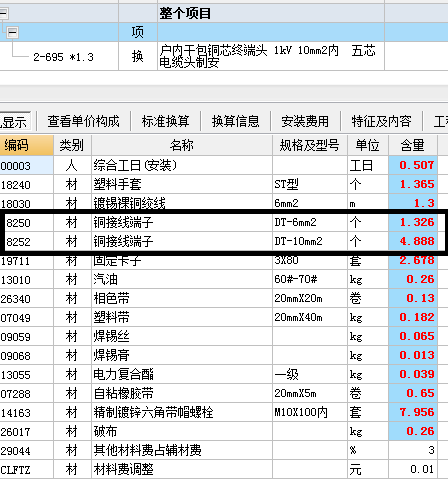The image size is (448, 483).
Task: Click the 0.01 quantity value
Action: (413, 469)
